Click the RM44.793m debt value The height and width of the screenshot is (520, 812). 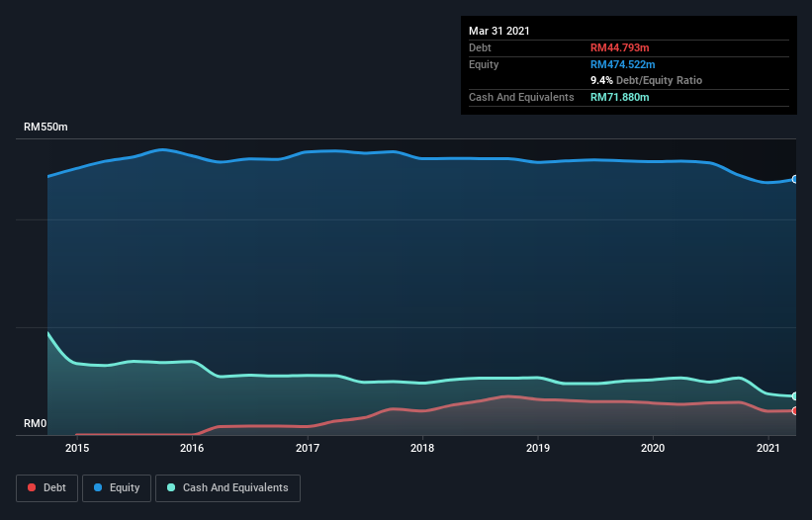click(x=619, y=47)
